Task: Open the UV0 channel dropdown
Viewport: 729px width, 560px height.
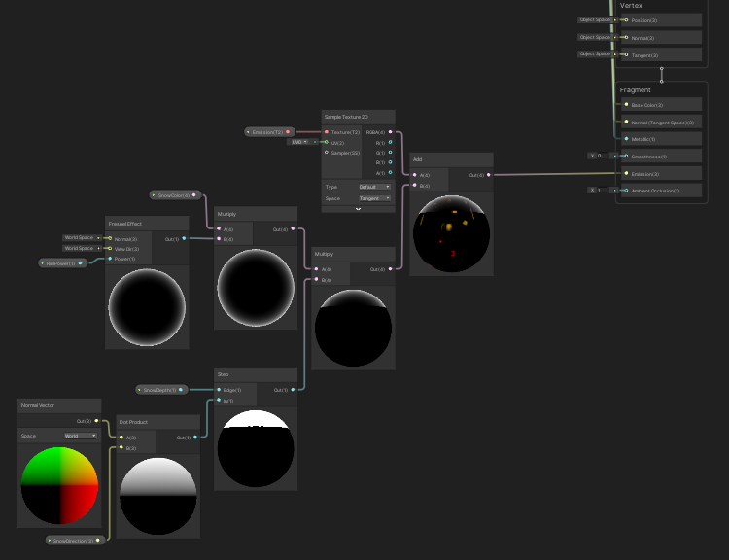Action: pos(299,142)
